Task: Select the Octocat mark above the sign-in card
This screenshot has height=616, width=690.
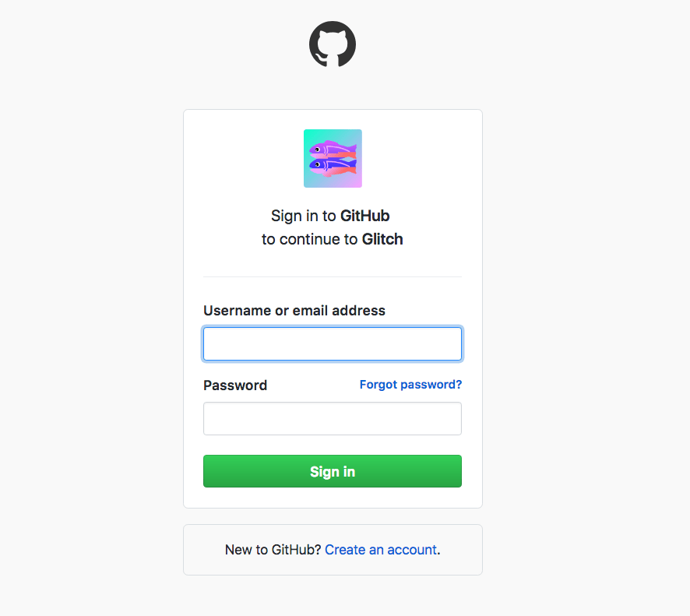Action: click(333, 44)
